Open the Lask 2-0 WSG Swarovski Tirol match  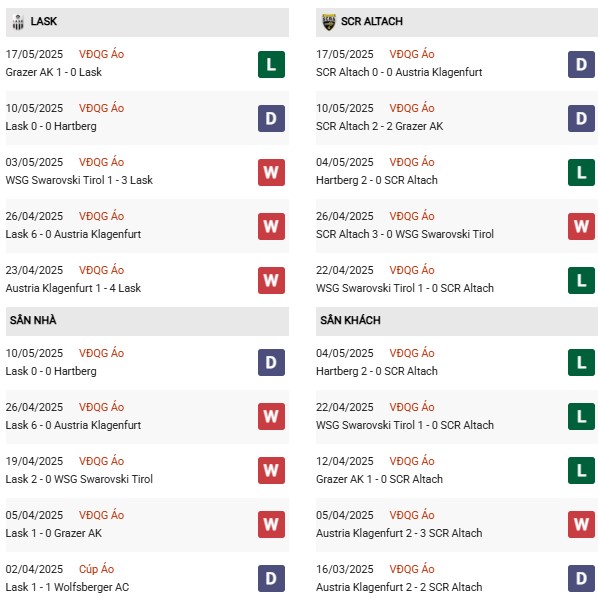click(x=79, y=479)
